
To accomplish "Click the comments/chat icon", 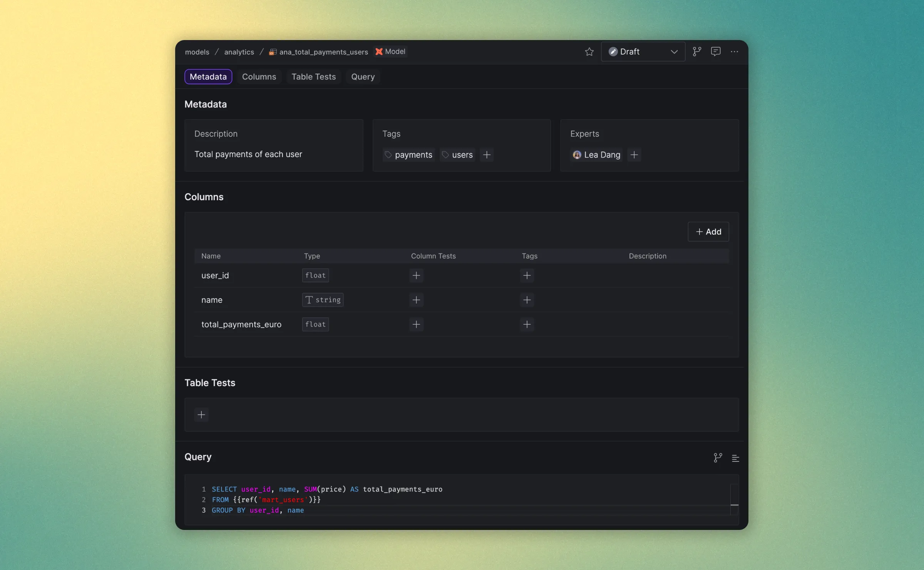I will [715, 52].
